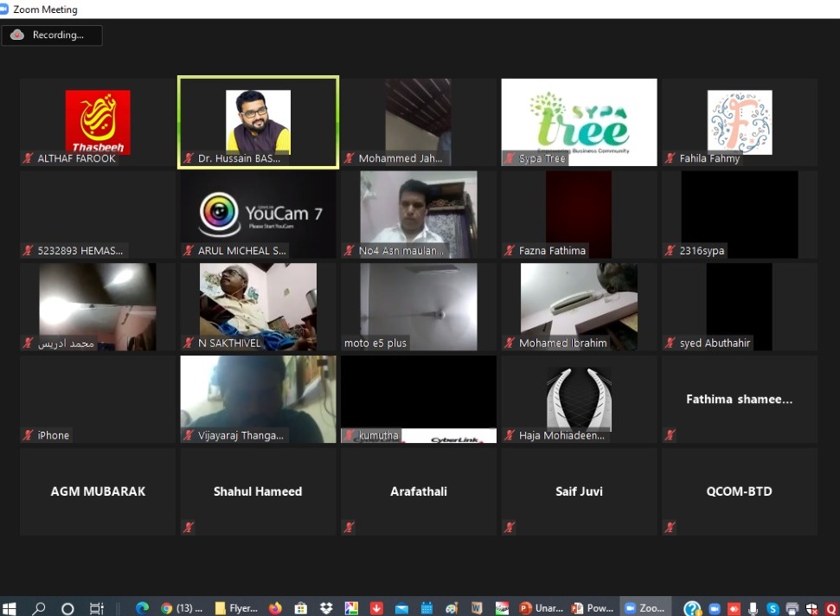
Task: Select the QCOM-BTD participant tile
Action: pos(739,491)
